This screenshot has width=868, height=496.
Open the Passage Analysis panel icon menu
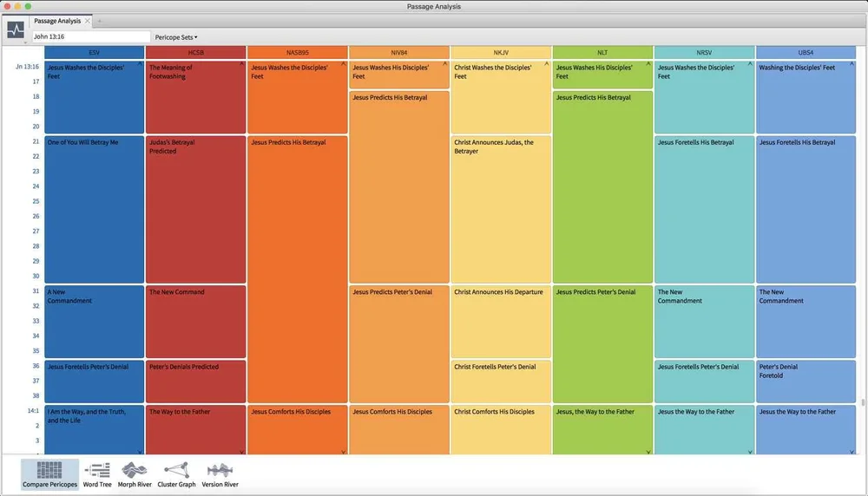[16, 29]
